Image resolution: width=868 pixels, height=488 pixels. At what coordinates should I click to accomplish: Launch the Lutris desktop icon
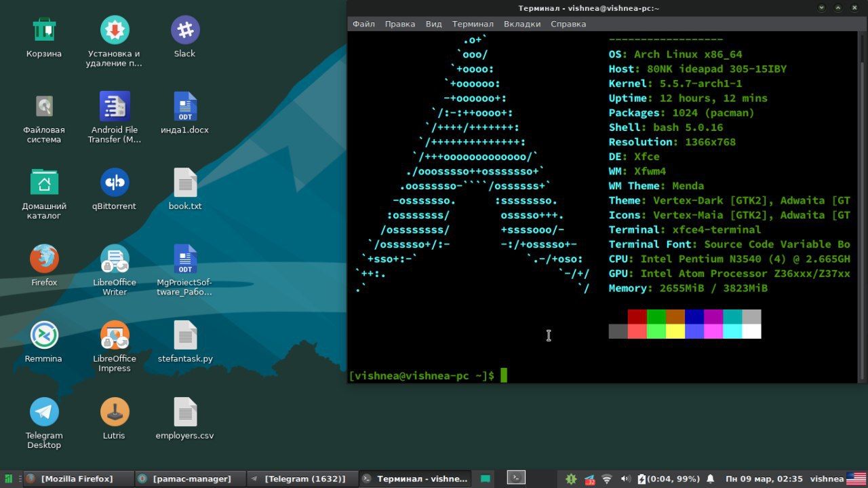pyautogui.click(x=114, y=412)
